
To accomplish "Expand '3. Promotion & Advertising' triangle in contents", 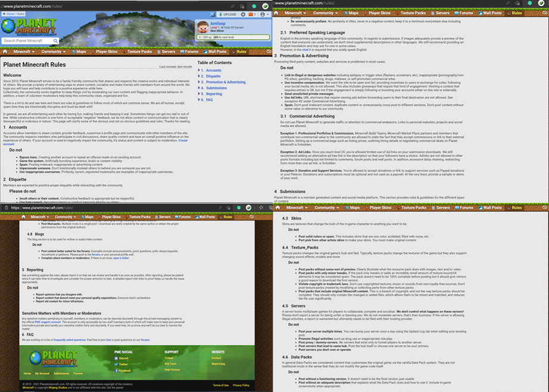I will (x=199, y=82).
